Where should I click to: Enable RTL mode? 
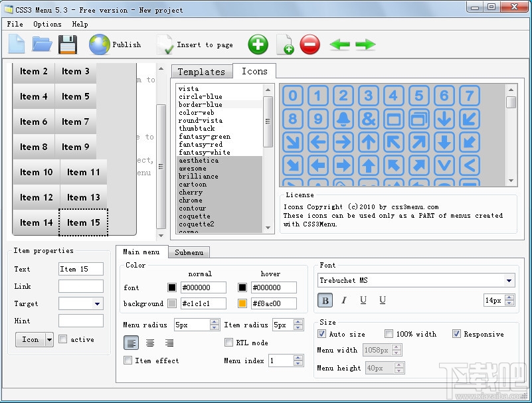229,342
